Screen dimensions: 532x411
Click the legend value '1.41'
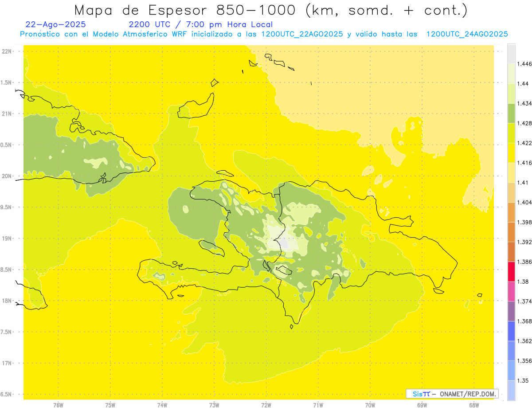pyautogui.click(x=523, y=183)
